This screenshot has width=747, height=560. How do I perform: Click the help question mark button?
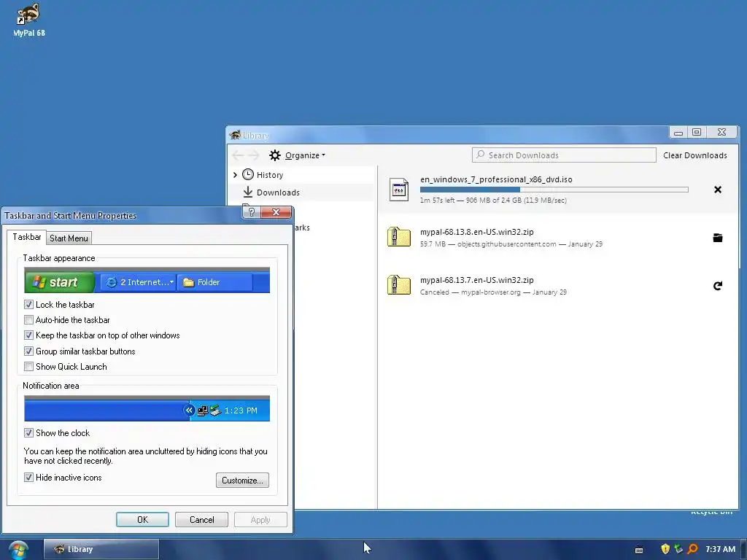click(x=252, y=212)
